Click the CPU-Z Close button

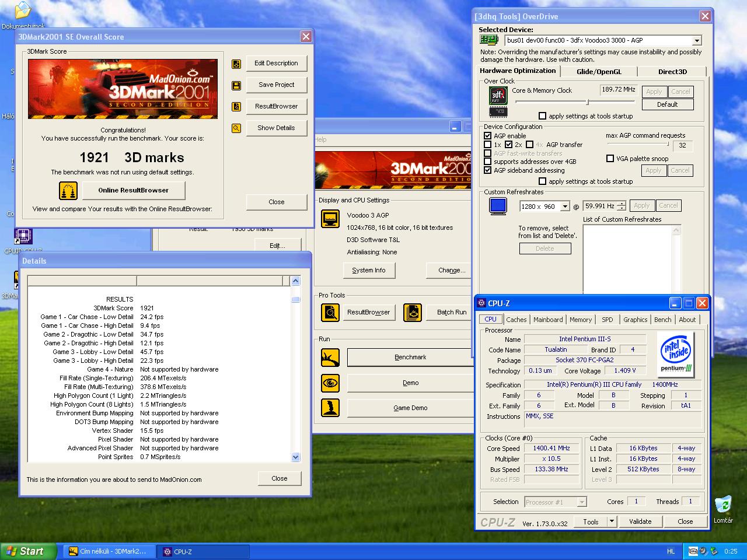click(685, 521)
